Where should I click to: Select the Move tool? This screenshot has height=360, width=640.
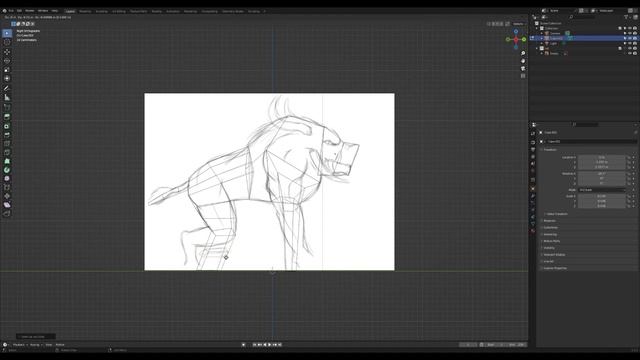pyautogui.click(x=7, y=52)
